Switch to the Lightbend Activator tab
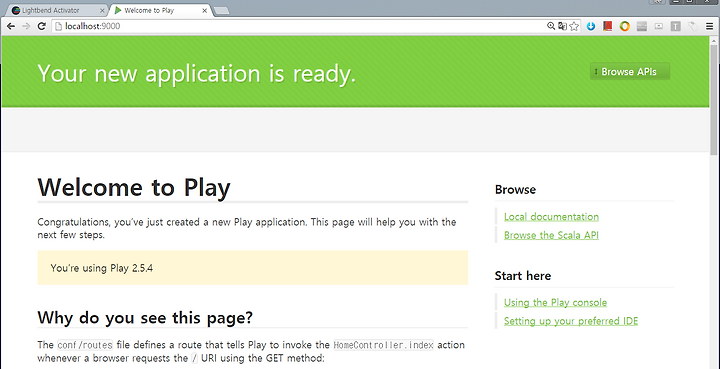 pos(58,10)
